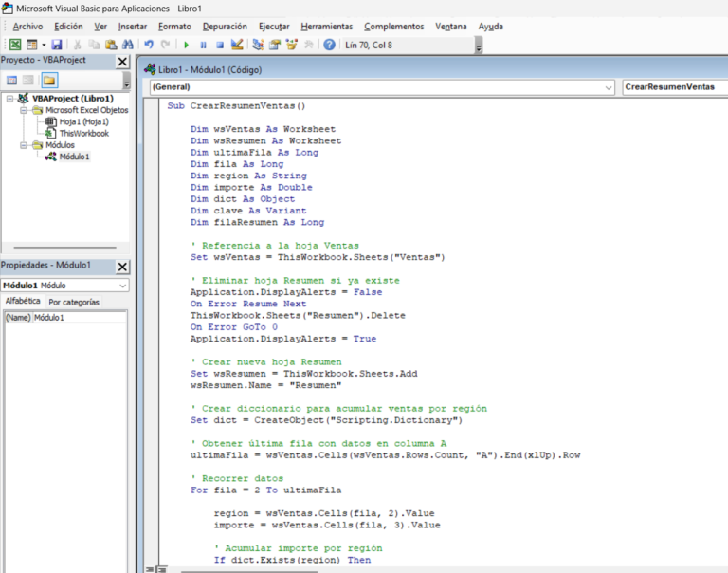This screenshot has width=728, height=573.
Task: Open the Edición menu
Action: tap(68, 27)
